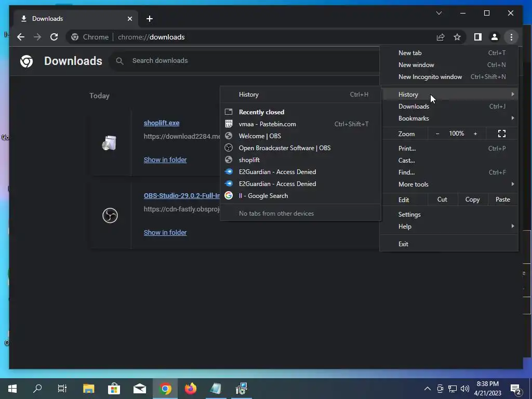This screenshot has width=532, height=399.
Task: Reopen the Welcome | OBS page
Action: click(x=301, y=136)
